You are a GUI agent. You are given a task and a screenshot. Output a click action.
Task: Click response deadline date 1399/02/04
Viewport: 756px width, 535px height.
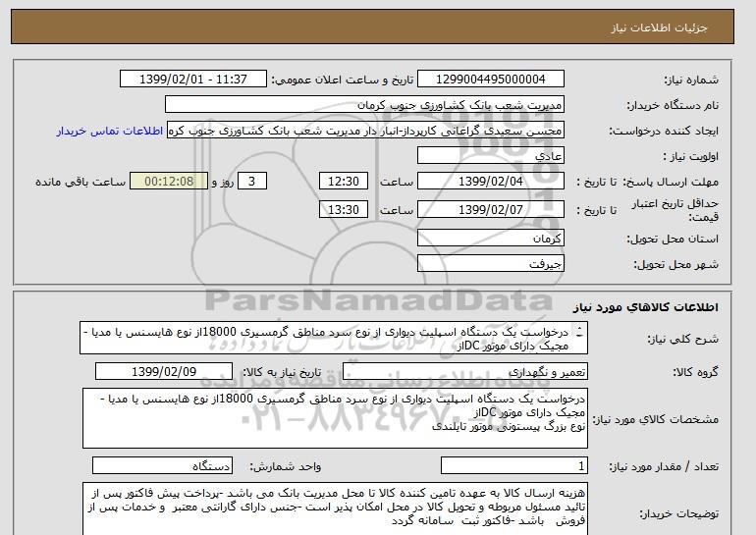tap(490, 182)
